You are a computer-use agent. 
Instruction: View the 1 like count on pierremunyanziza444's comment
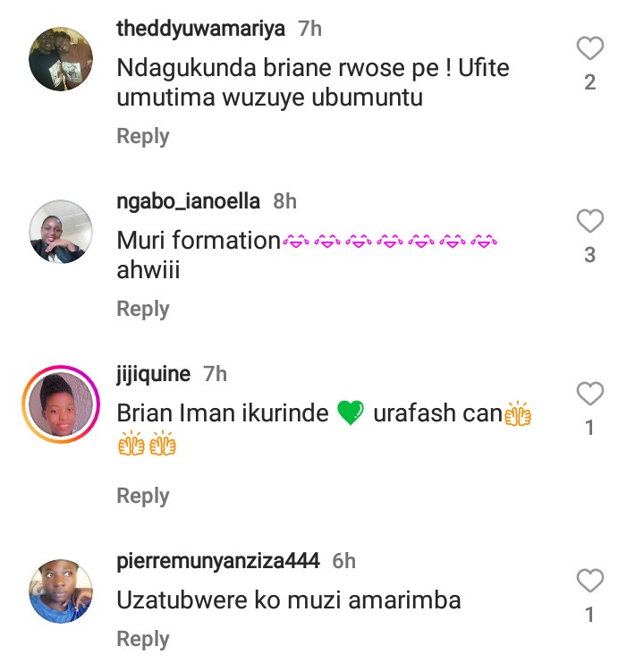tap(590, 615)
